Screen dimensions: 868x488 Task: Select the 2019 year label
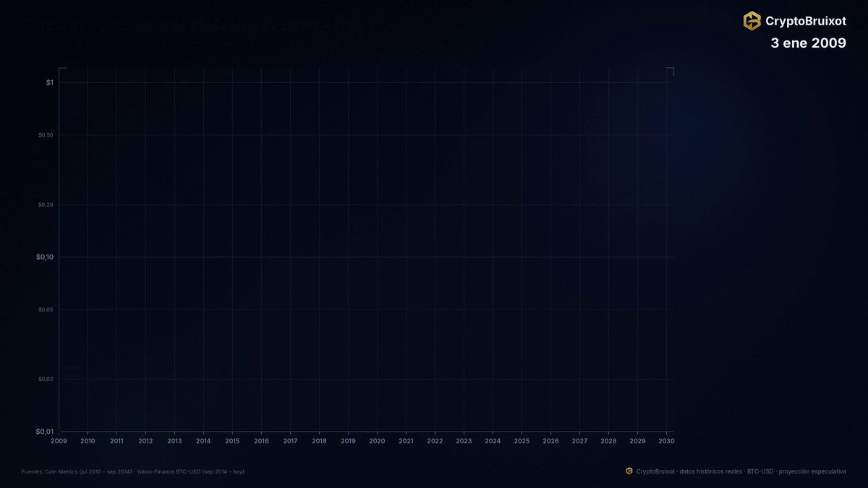click(348, 441)
